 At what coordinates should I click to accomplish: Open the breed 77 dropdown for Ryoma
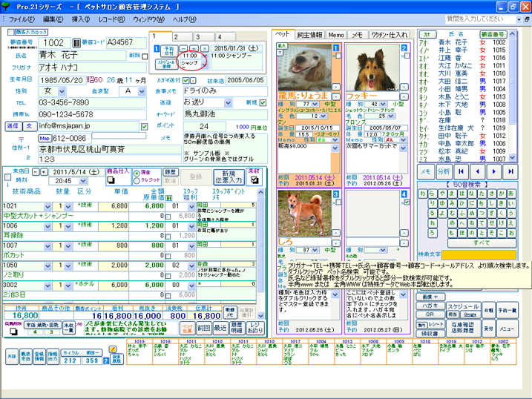click(x=315, y=104)
